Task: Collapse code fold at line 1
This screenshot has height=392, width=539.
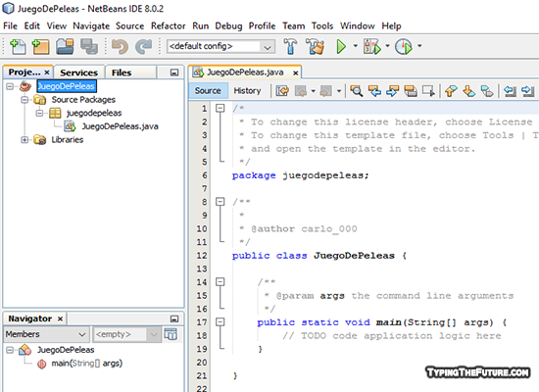Action: point(220,109)
